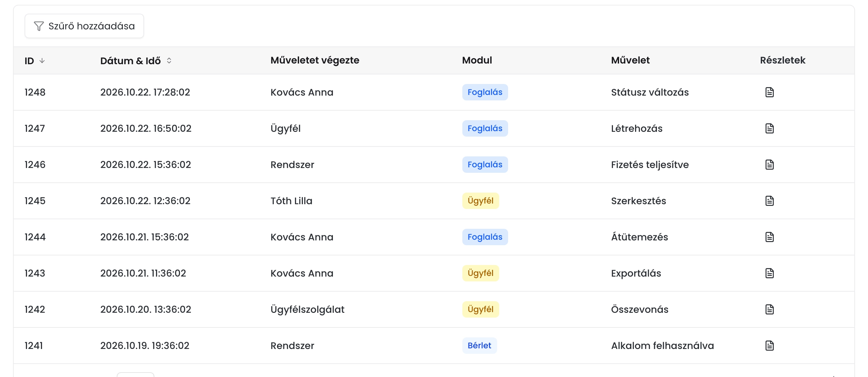Select timestamp 2026.10.21. 11:36:02

(x=143, y=273)
